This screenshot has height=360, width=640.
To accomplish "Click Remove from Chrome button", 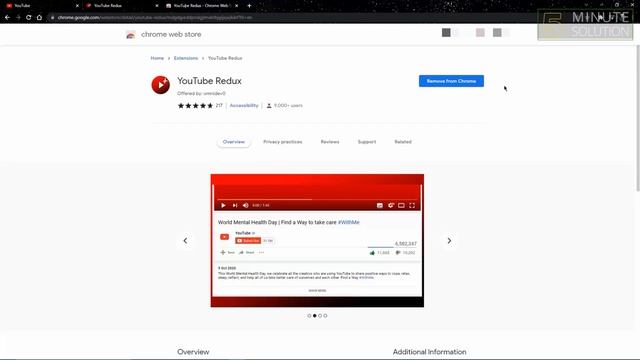I will coord(451,81).
